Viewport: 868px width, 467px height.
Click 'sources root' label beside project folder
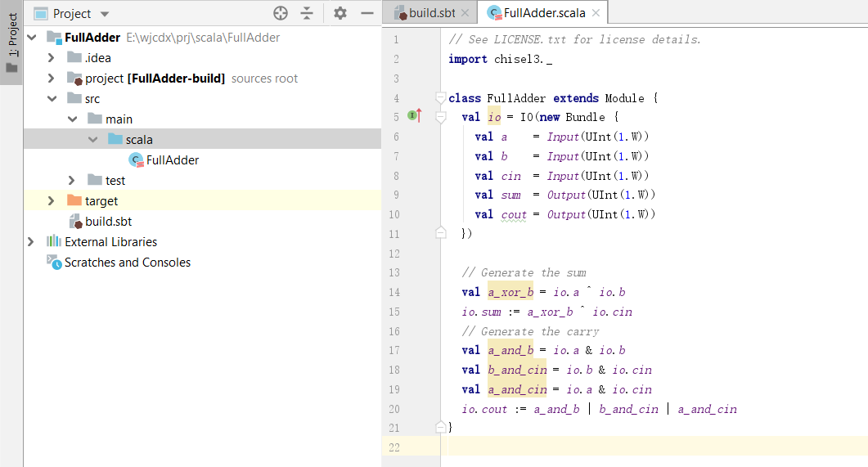pos(264,79)
